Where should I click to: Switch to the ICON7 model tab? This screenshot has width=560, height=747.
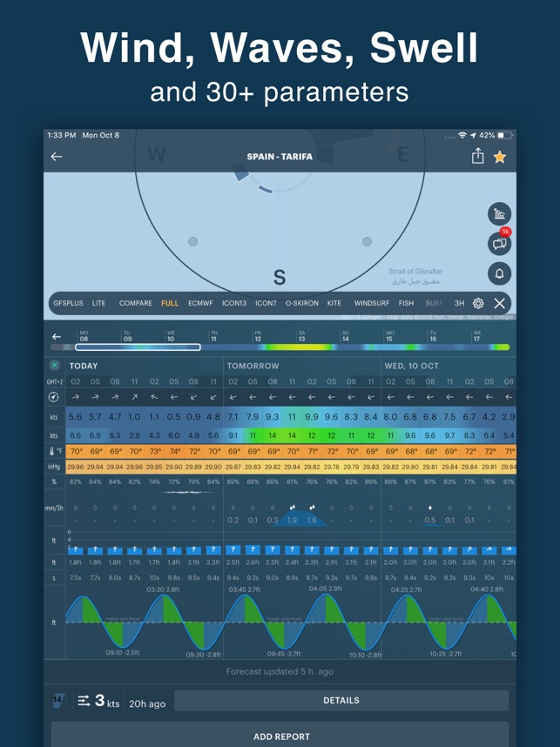(266, 303)
